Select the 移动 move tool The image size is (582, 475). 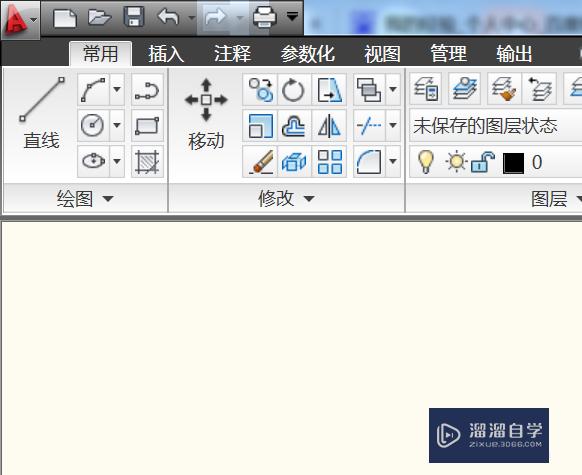(206, 113)
